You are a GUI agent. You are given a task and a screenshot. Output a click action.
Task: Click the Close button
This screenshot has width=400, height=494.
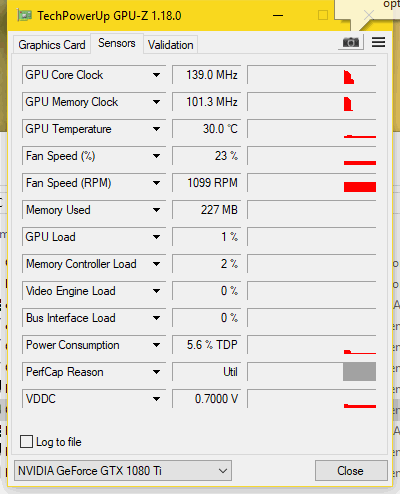350,471
